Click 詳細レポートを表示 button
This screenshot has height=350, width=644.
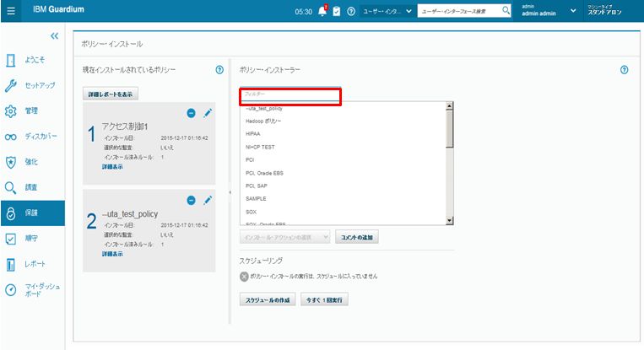111,94
